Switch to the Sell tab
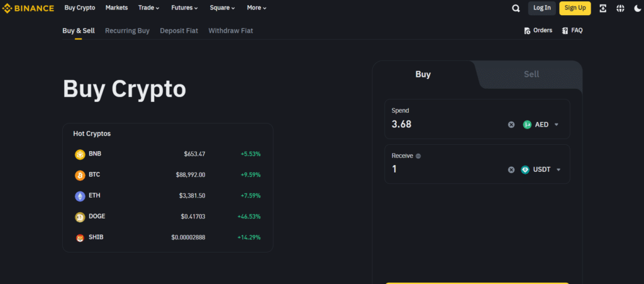 pos(531,74)
